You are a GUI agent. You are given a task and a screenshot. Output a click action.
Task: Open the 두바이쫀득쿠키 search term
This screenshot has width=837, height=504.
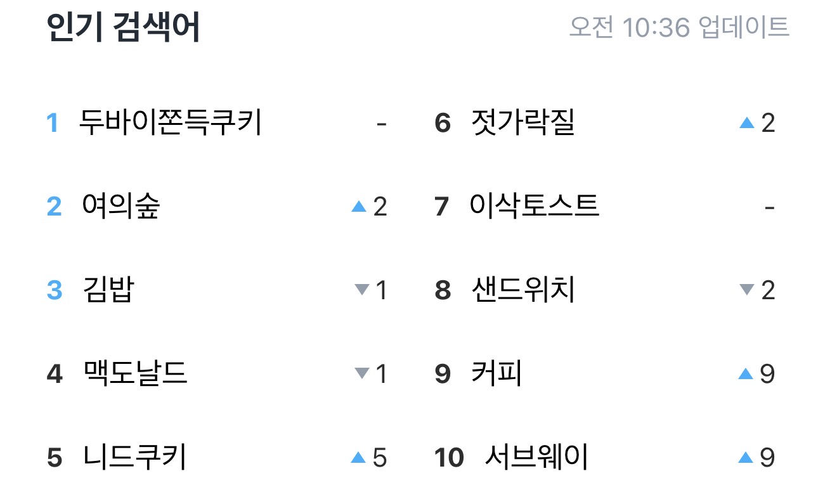coord(170,122)
